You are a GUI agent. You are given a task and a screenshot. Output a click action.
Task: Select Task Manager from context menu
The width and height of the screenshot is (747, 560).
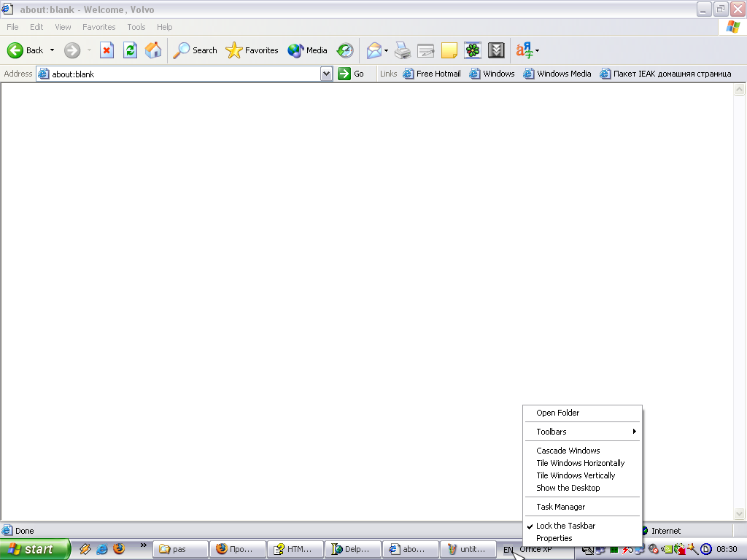560,507
